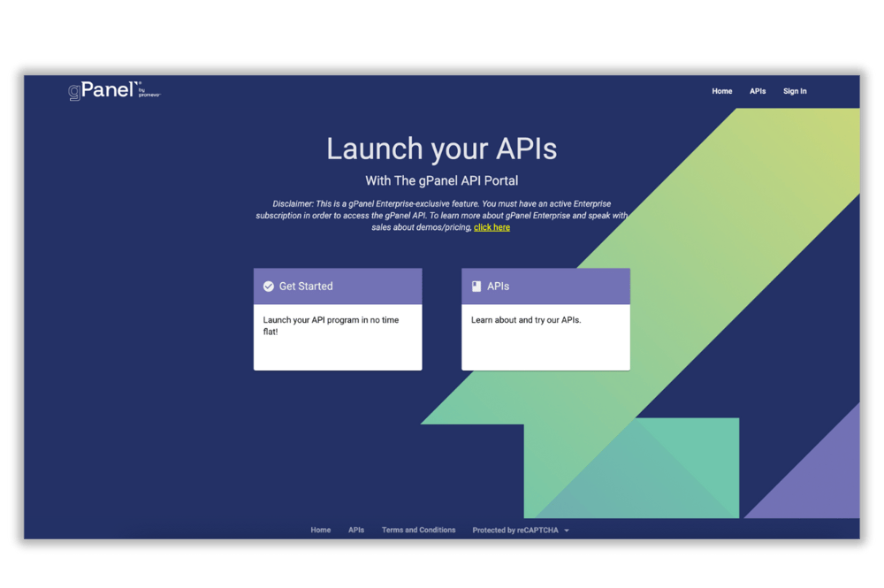Select 'Learn about and try our APIs.' text
The image size is (884, 588).
point(526,320)
